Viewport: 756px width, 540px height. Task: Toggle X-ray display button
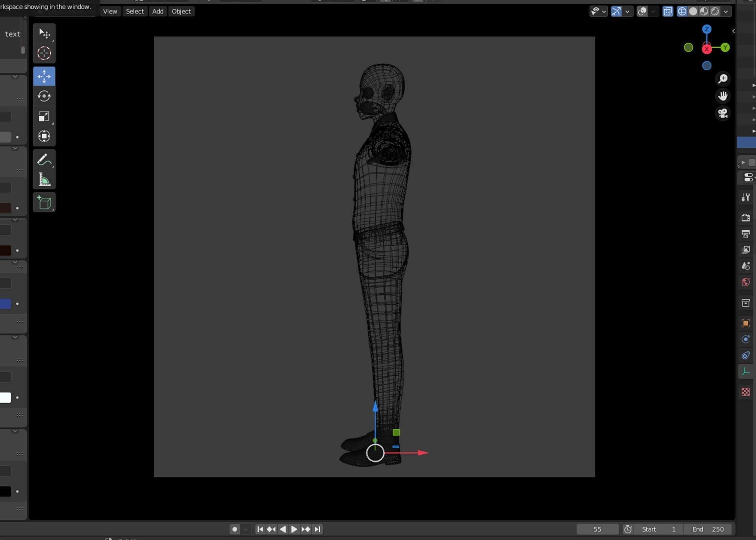click(x=668, y=12)
